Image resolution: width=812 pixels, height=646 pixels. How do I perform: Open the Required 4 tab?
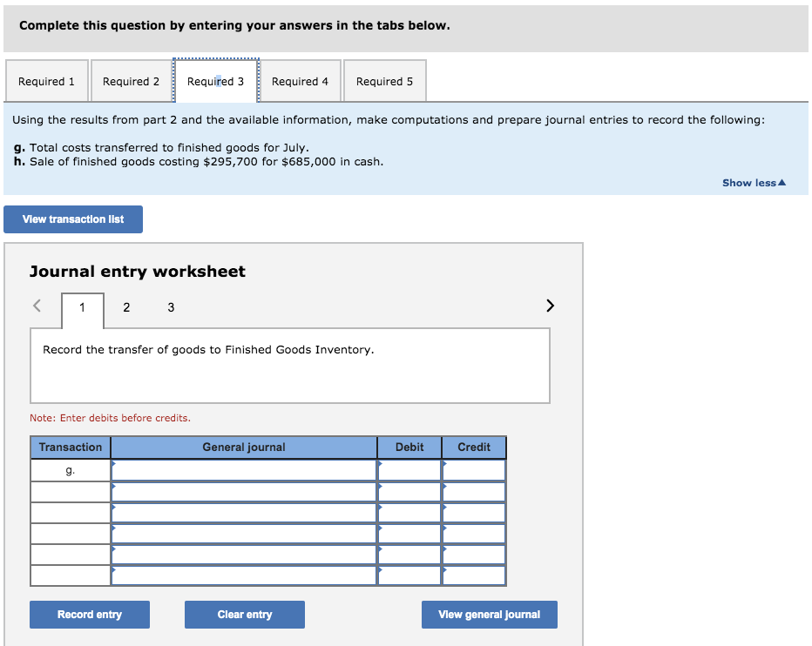point(301,80)
